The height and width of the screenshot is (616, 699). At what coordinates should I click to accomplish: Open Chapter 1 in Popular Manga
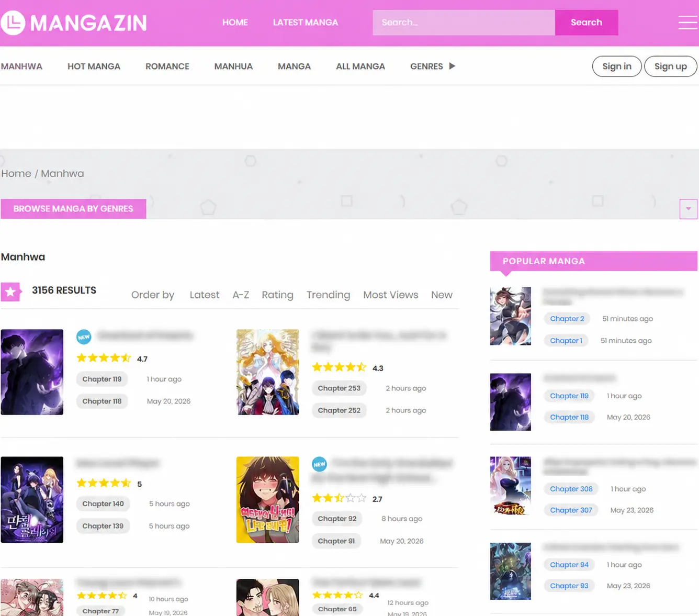pyautogui.click(x=566, y=341)
